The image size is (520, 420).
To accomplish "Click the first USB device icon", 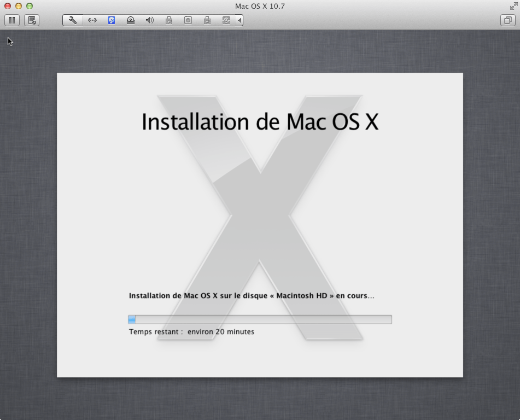I will [x=169, y=20].
